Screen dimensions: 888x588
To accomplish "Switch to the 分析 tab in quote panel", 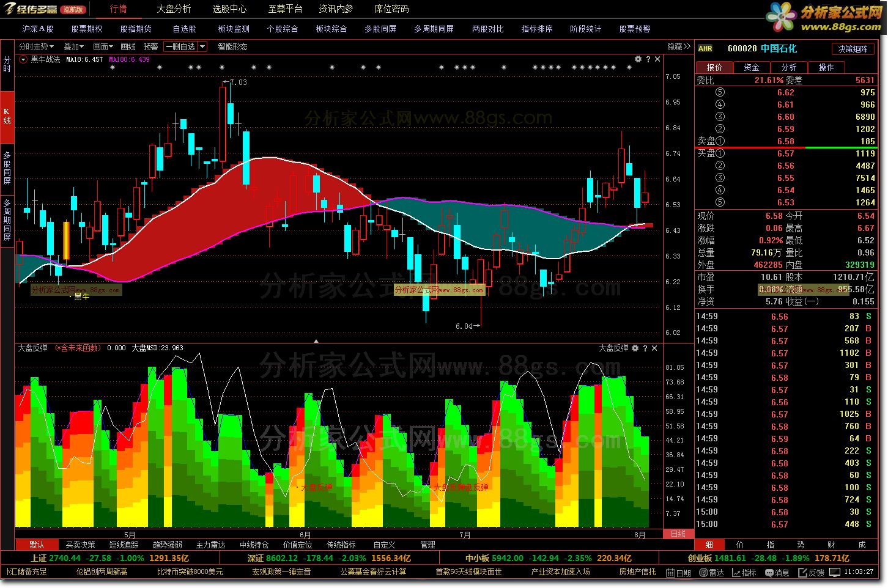I will click(789, 67).
